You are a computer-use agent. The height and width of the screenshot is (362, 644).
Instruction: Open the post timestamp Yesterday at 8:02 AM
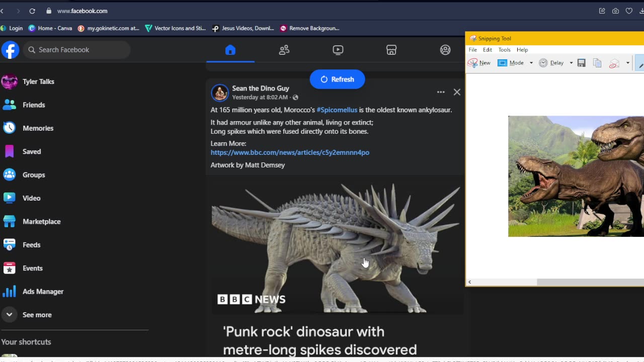(260, 98)
